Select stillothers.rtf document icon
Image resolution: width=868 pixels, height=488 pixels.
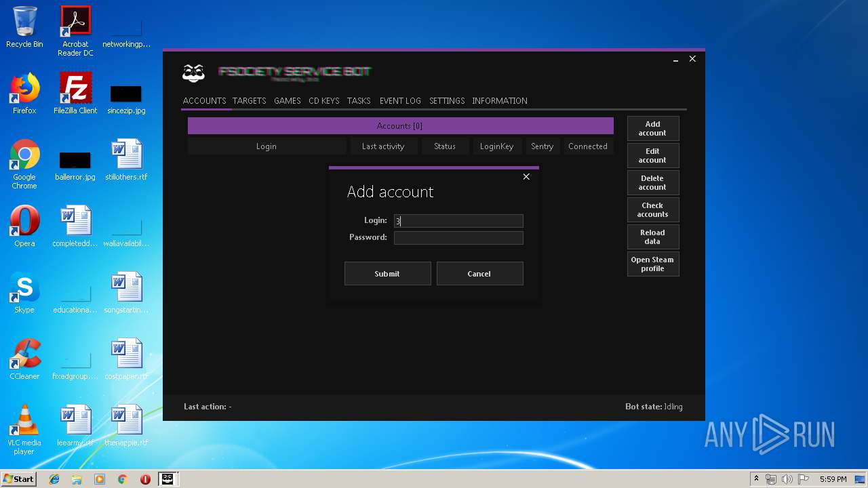tap(126, 160)
